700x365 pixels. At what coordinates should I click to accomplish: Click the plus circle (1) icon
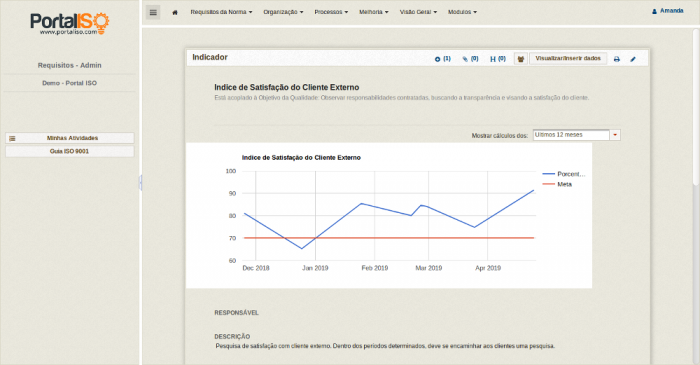point(443,59)
